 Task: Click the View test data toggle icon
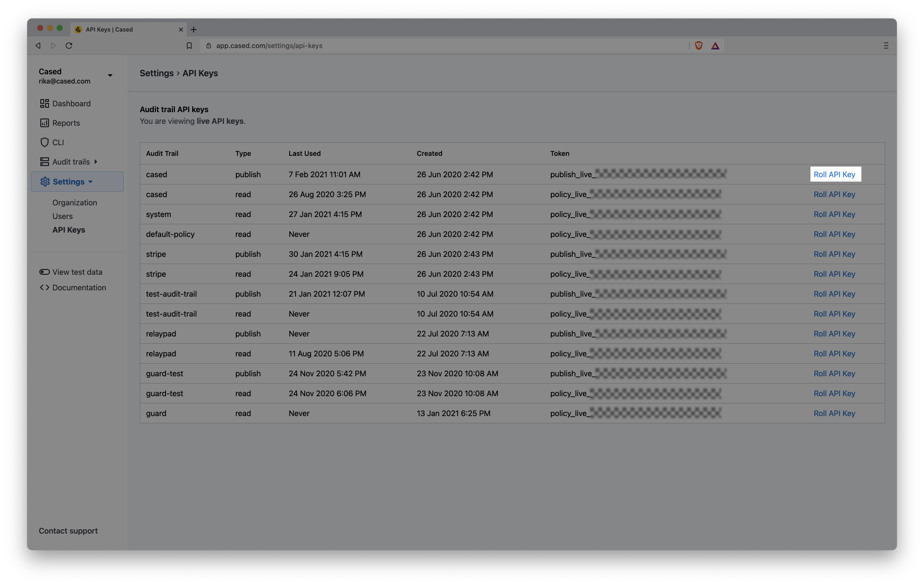(44, 272)
